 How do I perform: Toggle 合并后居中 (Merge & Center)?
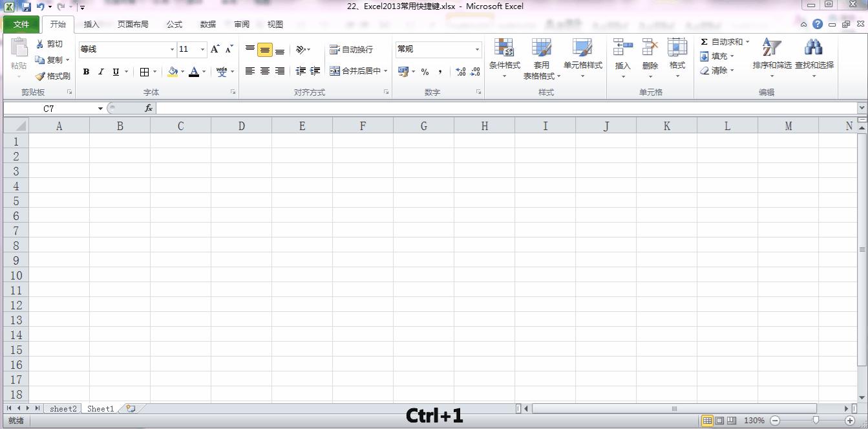click(x=356, y=71)
